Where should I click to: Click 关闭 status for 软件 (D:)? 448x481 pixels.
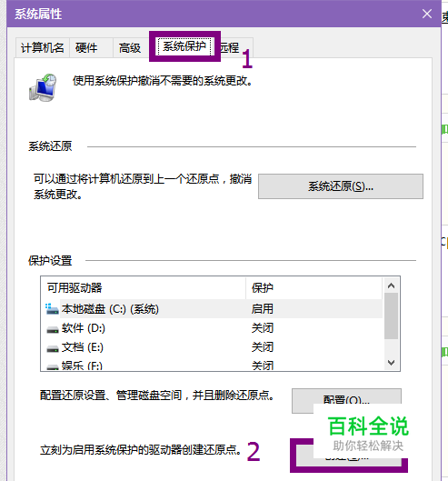[x=263, y=328]
